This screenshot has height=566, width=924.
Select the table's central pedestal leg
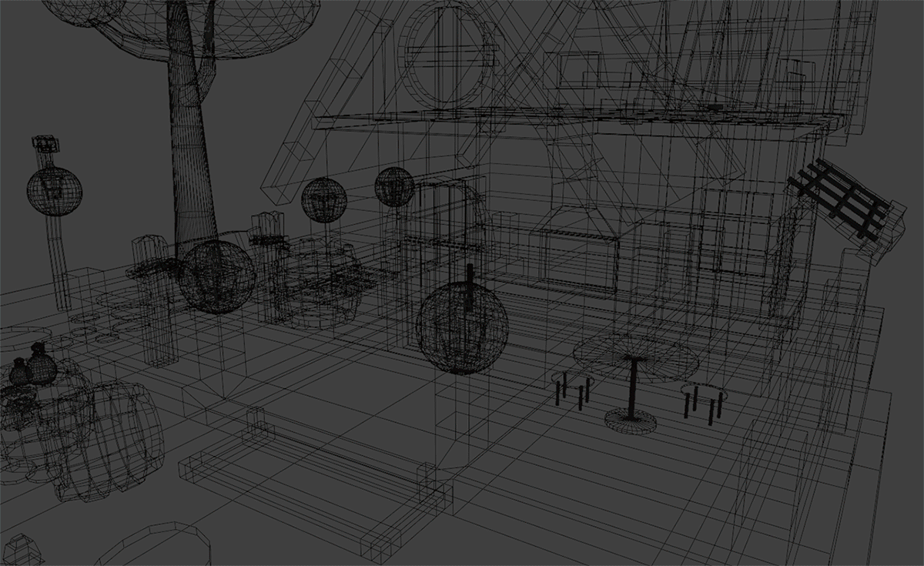coord(633,387)
